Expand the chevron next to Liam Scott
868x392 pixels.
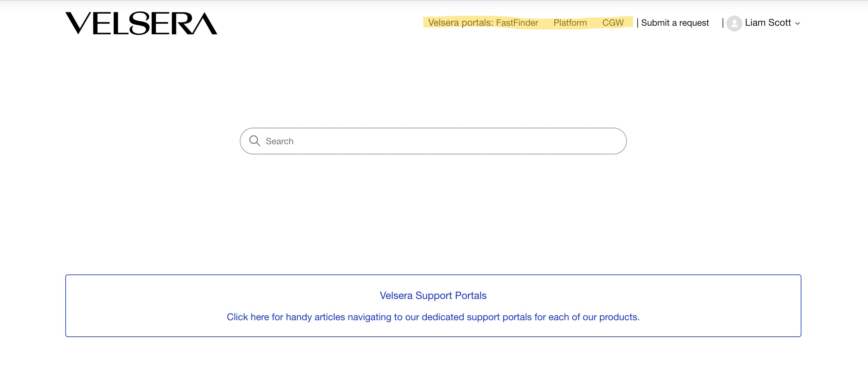click(x=797, y=24)
